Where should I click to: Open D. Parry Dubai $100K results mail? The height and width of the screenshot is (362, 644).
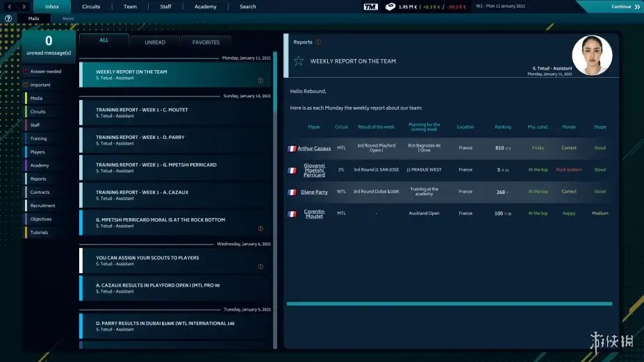(x=176, y=327)
